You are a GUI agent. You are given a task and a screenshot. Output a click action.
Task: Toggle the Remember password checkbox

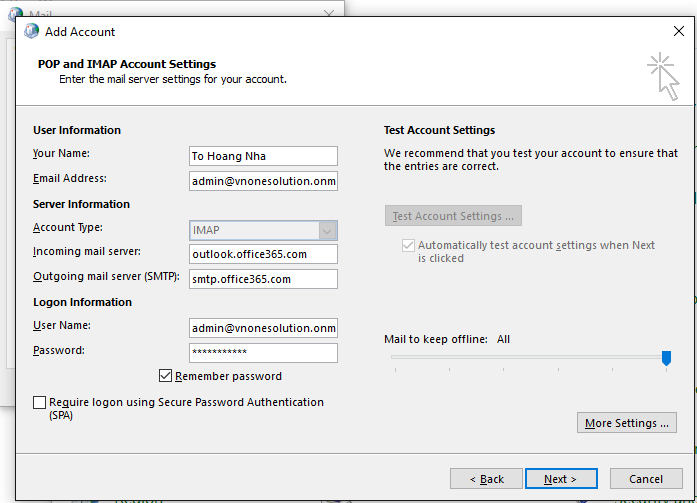click(x=166, y=376)
